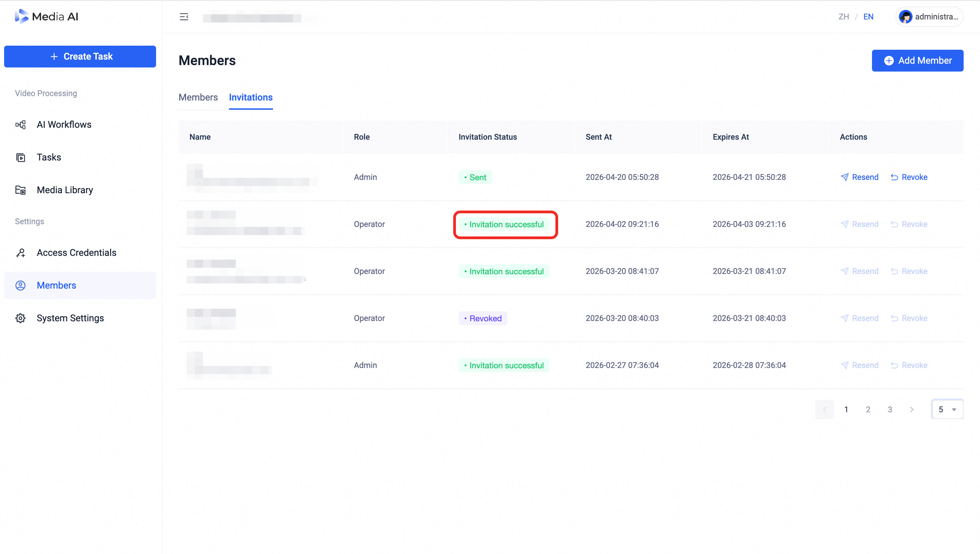Click the Media Library folder icon
Image resolution: width=980 pixels, height=554 pixels.
click(x=20, y=190)
